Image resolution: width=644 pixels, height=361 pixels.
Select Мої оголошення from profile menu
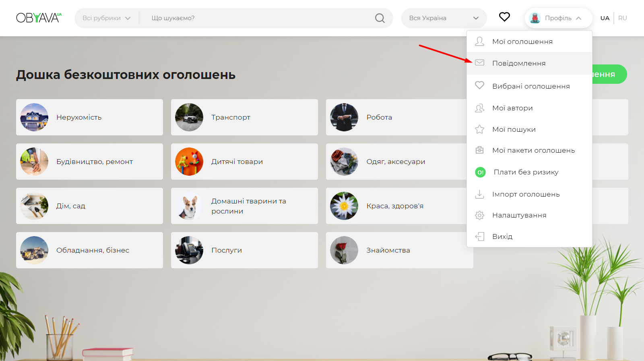[x=522, y=41]
